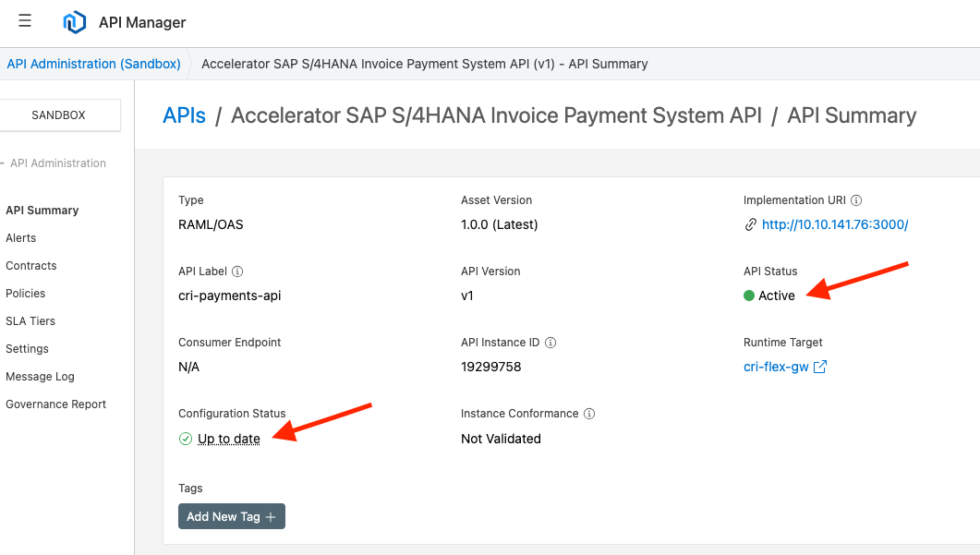The width and height of the screenshot is (980, 555).
Task: Click the green checkmark for configuration status
Action: tap(186, 439)
